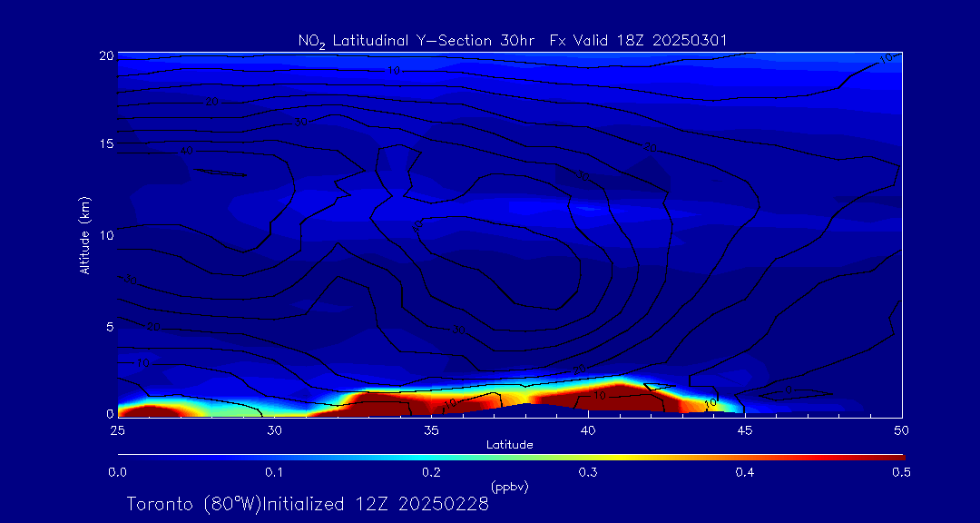Screen dimensions: 980x523
Task: Click the NO2 concentration color scale bar
Action: point(511,458)
